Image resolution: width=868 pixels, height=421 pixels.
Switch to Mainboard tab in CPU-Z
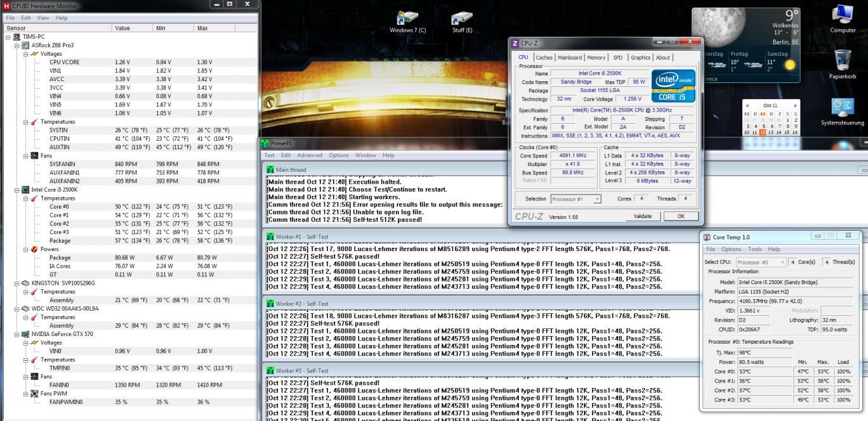click(x=570, y=58)
